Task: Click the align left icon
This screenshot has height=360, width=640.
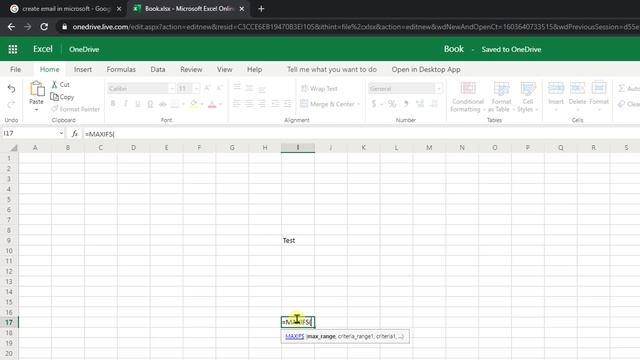Action: 237,104
